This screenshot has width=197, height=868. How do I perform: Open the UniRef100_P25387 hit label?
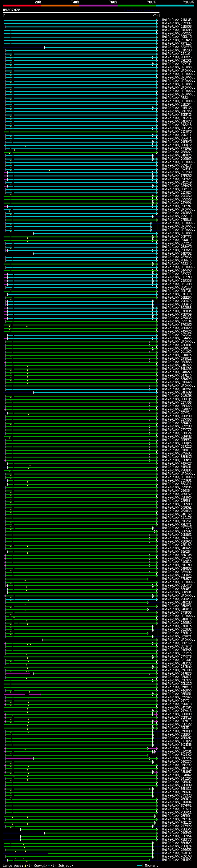point(176,23)
